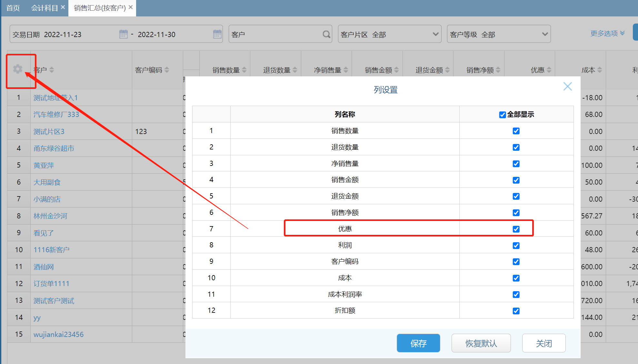This screenshot has width=638, height=364.
Task: Sort by 退货金额 column arrows
Action: [447, 70]
